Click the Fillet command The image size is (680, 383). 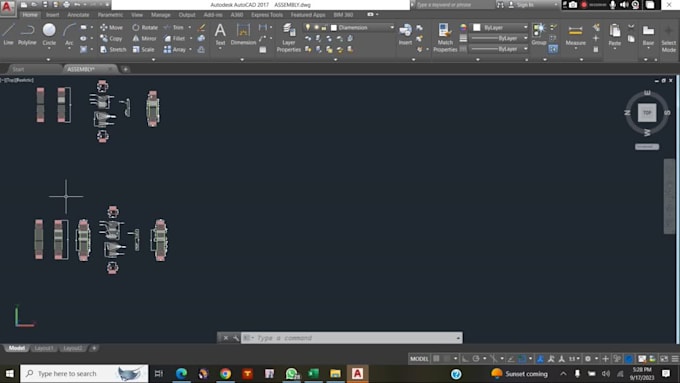coord(174,39)
